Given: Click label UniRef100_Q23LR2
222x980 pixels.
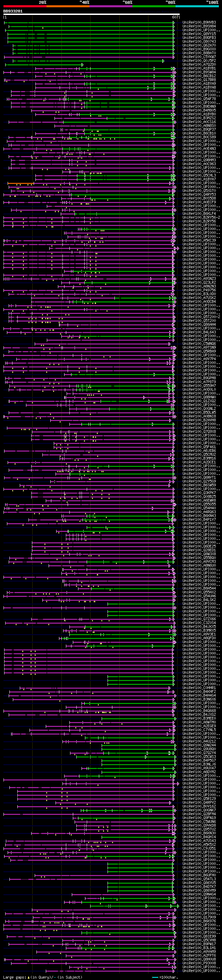Looking at the screenshot, I should point(199,282).
